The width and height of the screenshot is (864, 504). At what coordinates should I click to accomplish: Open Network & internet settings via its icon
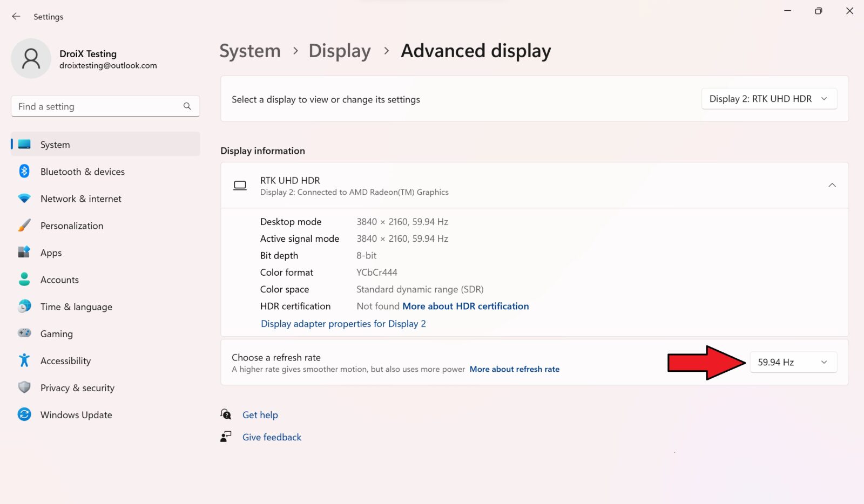point(24,198)
